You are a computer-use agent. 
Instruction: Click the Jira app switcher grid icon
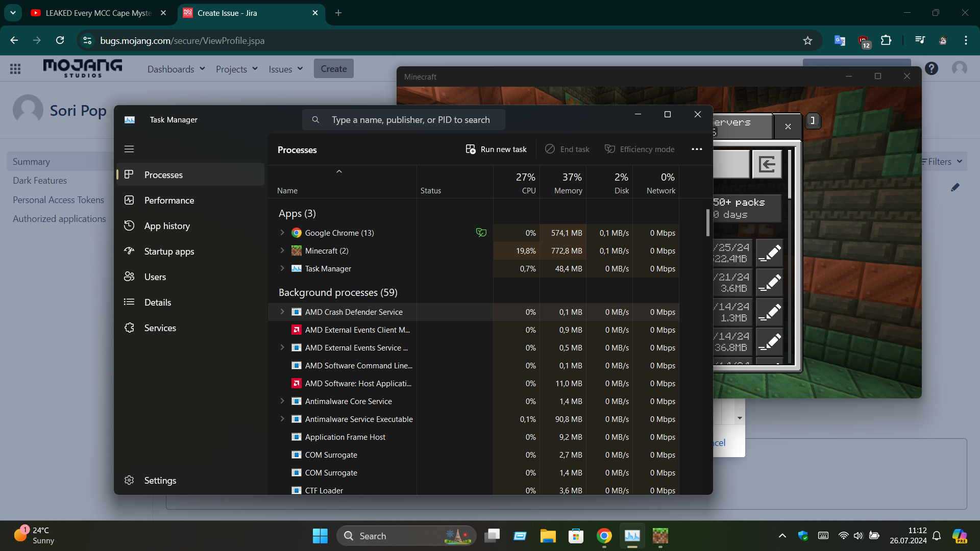click(15, 69)
